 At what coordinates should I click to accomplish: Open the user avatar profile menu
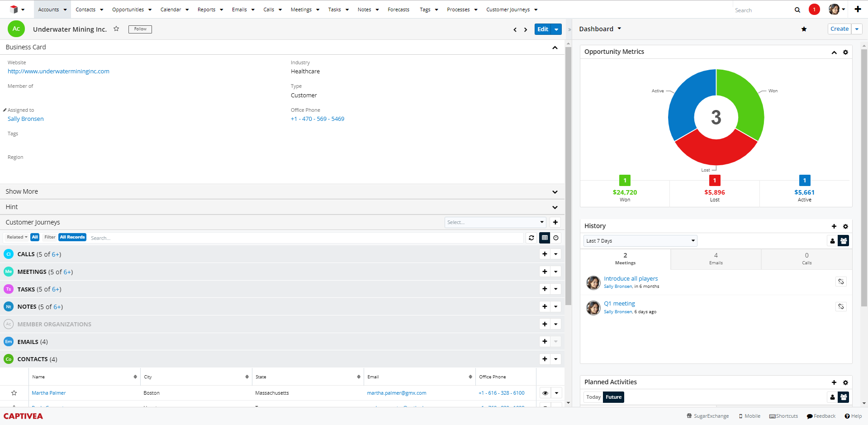tap(837, 9)
